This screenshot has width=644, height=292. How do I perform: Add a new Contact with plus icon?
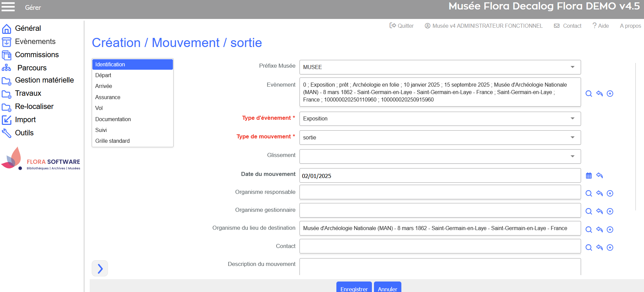[x=610, y=248]
